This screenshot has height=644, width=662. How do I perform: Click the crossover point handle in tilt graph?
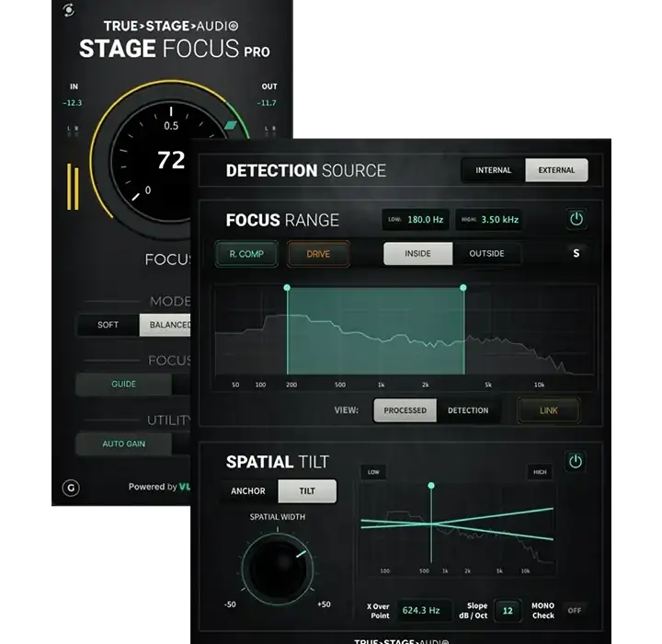(x=431, y=486)
